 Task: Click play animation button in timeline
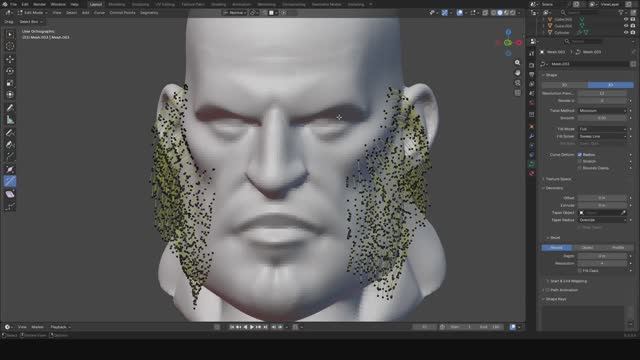[252, 327]
